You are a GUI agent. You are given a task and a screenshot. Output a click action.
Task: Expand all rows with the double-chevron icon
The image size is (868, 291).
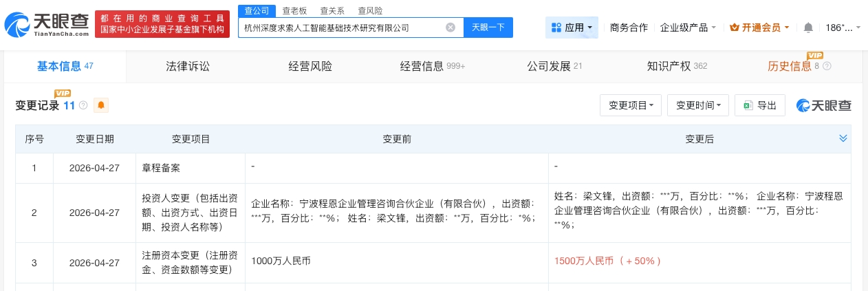pos(843,138)
